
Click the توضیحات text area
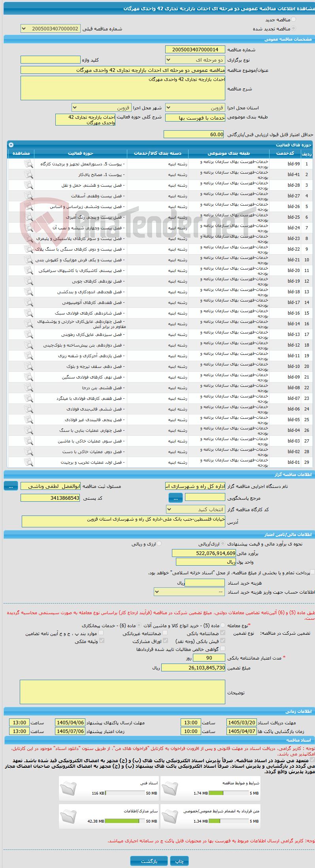[123, 692]
